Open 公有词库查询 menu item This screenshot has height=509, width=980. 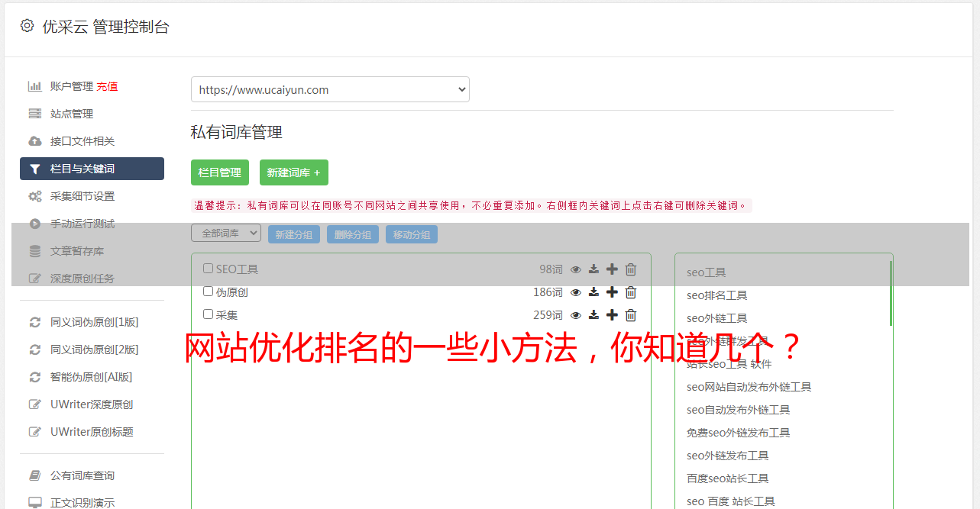(x=82, y=475)
